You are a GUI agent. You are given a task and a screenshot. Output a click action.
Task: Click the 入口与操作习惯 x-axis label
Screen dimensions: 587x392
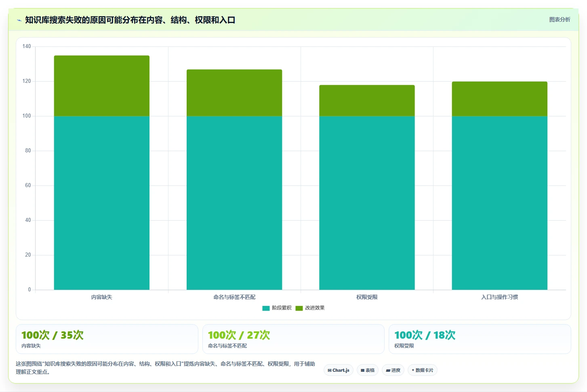(x=500, y=297)
